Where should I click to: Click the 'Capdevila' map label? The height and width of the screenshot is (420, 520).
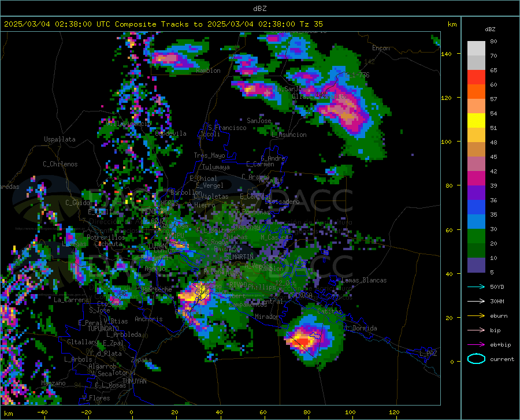point(170,133)
